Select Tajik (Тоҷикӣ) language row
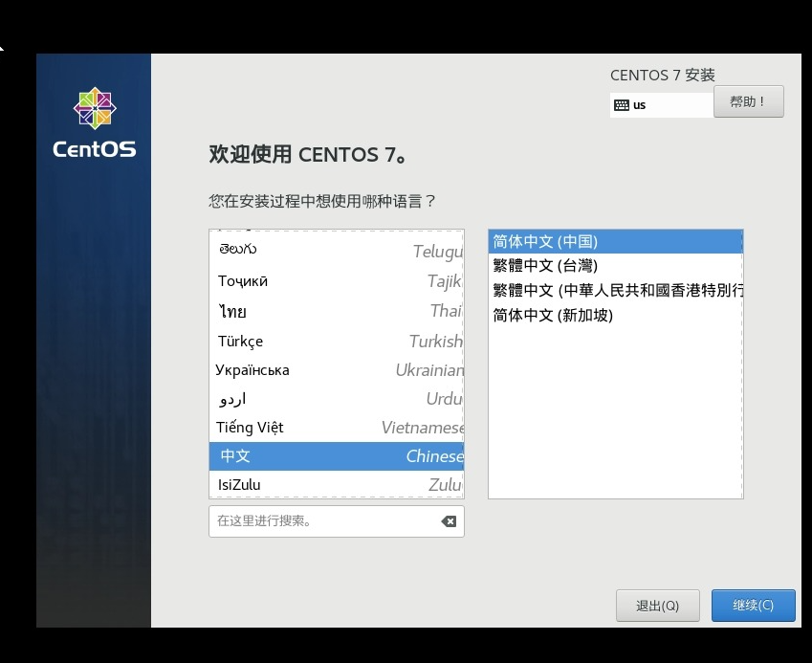812x663 pixels. [337, 280]
